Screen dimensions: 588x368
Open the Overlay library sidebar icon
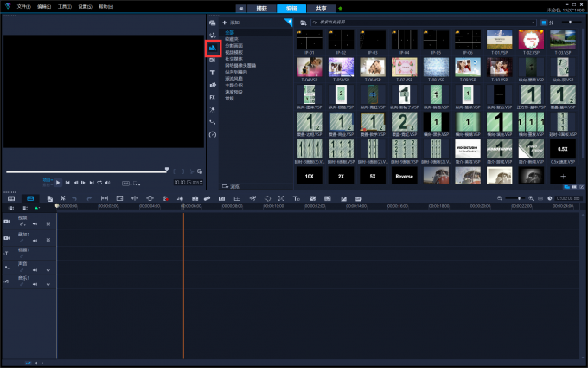(212, 85)
